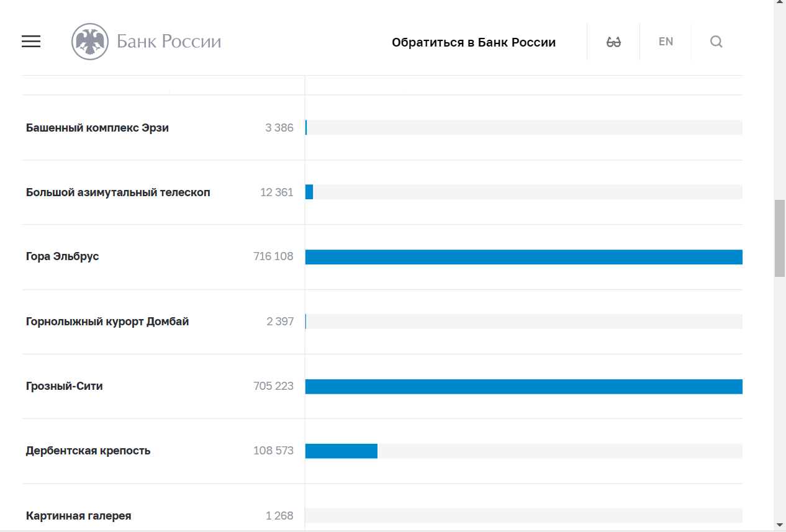Click 'Горнолыжный курорт Домбай' label
The height and width of the screenshot is (532, 786).
coord(107,322)
